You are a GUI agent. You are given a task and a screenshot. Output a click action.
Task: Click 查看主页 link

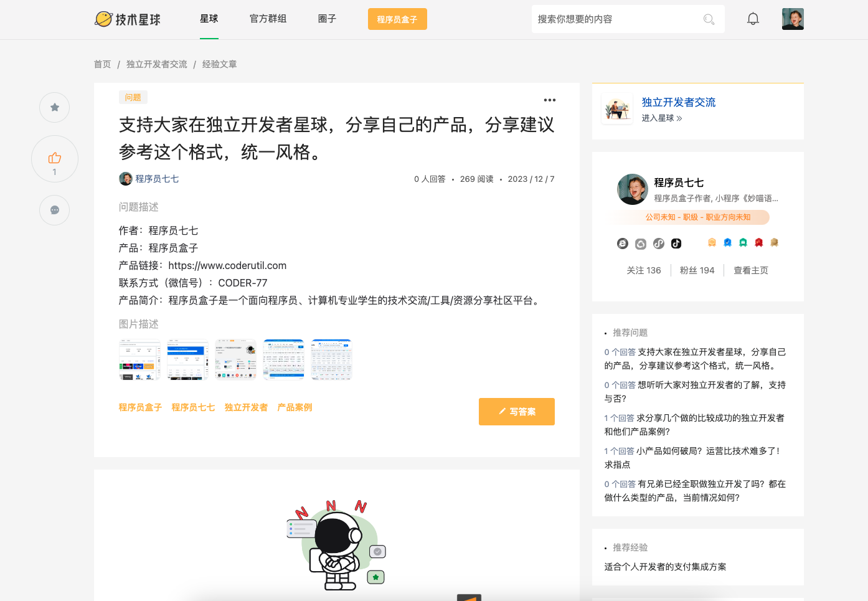pyautogui.click(x=751, y=270)
